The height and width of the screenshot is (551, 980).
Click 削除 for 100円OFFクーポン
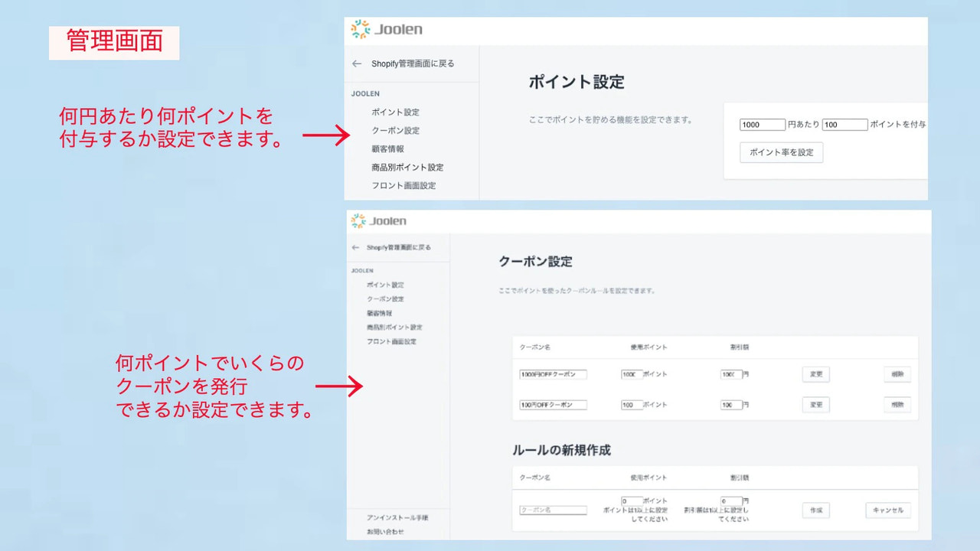pyautogui.click(x=897, y=405)
